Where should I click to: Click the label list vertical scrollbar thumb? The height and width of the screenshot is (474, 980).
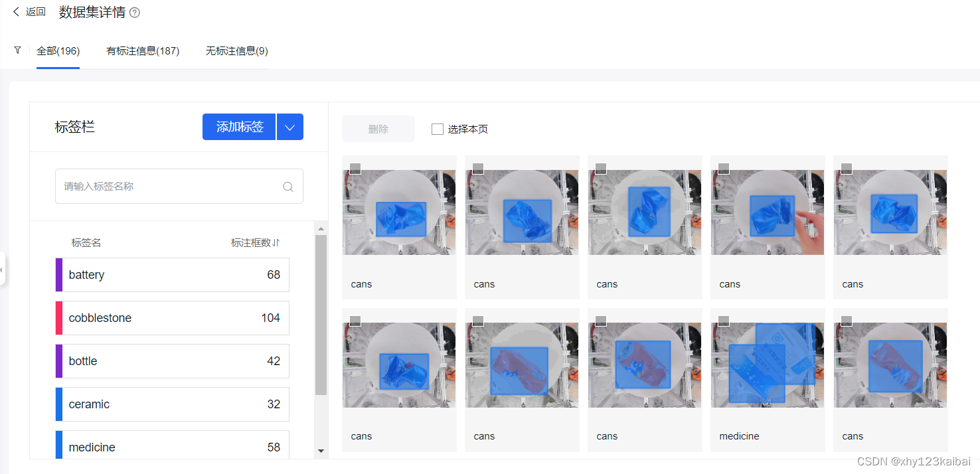pos(321,315)
